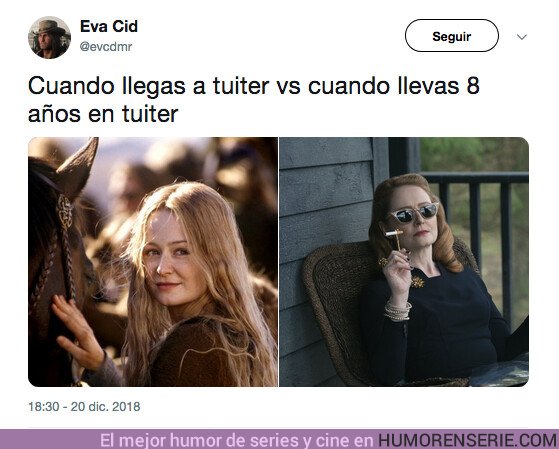559x449 pixels.
Task: Click the HUMORENSERIE.COM watermark text
Action: pos(467,440)
